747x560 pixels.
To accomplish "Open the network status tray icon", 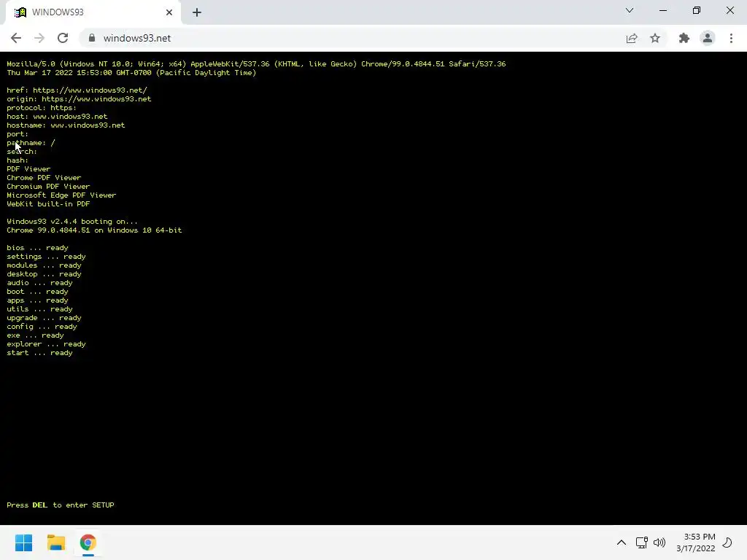I will pos(642,542).
